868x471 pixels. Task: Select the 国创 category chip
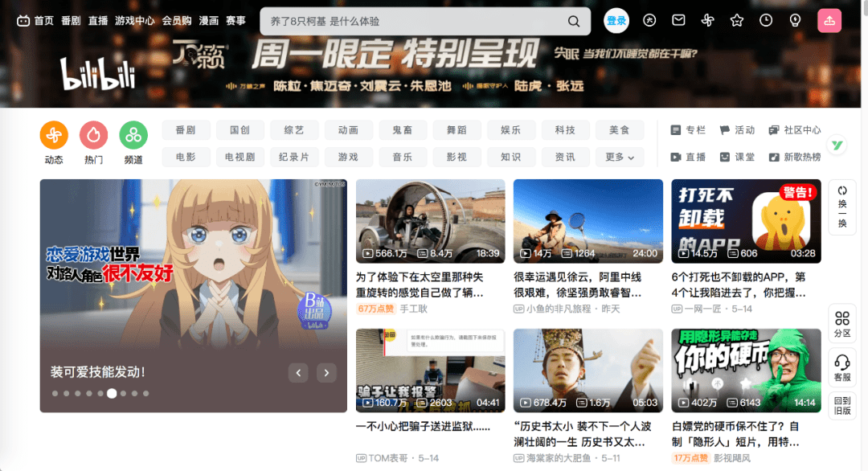click(240, 130)
